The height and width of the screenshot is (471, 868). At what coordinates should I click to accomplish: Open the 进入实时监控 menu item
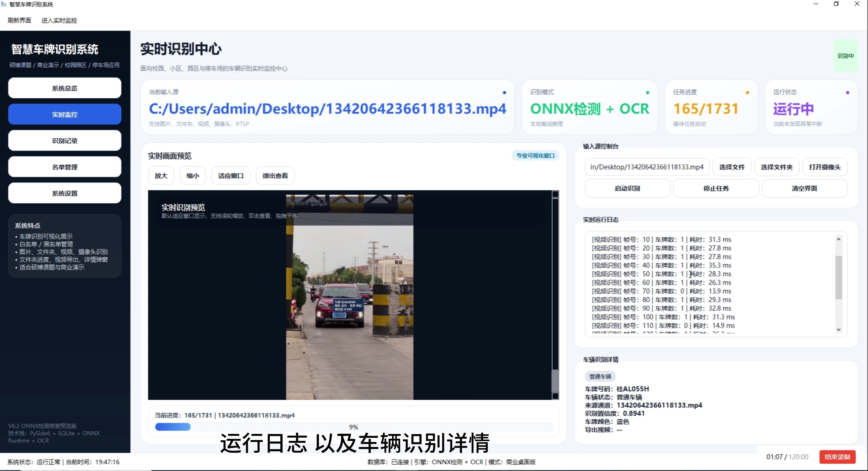click(x=59, y=21)
